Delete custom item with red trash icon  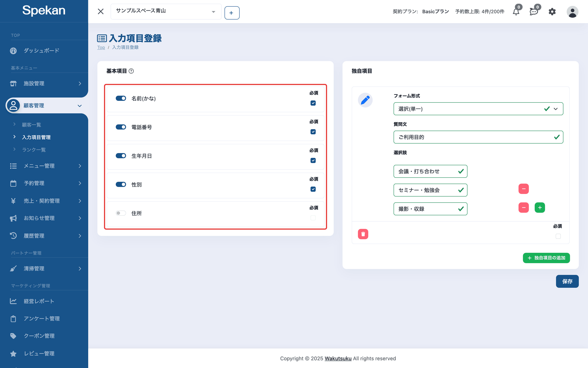coord(363,234)
